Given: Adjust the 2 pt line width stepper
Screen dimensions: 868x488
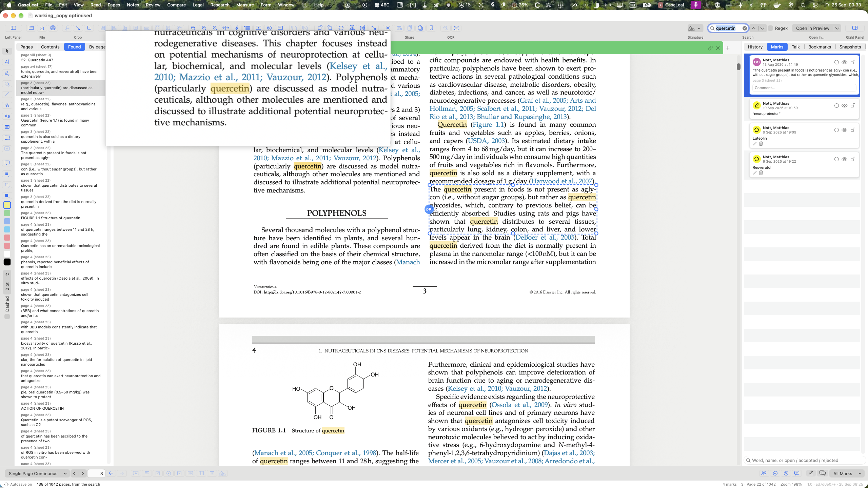Looking at the screenshot, I should [7, 281].
